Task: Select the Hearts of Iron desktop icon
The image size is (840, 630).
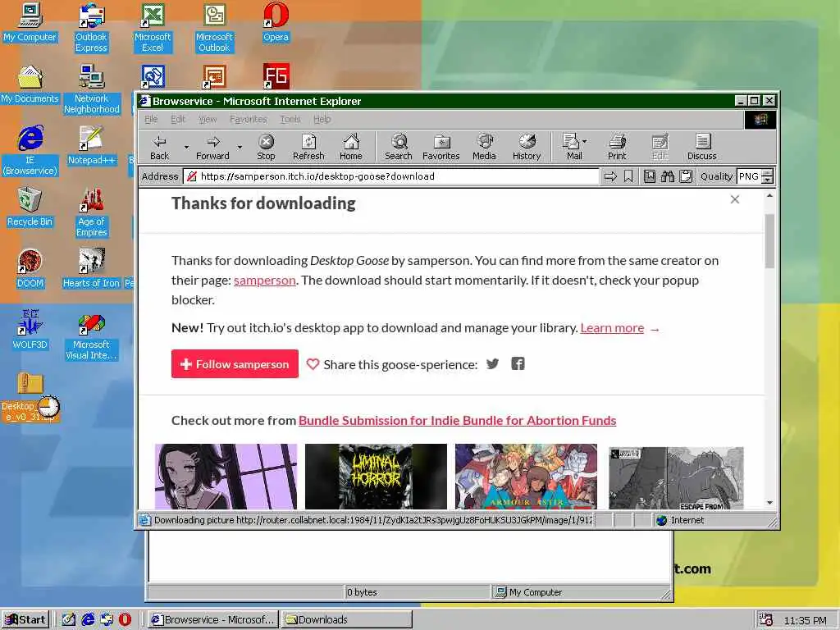Action: coord(91,269)
